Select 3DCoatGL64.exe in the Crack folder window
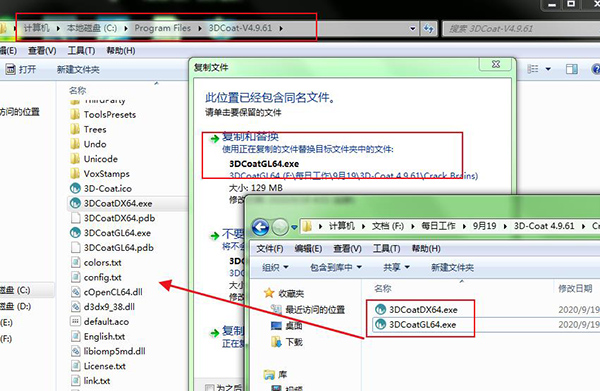This screenshot has width=600, height=391. (x=422, y=324)
